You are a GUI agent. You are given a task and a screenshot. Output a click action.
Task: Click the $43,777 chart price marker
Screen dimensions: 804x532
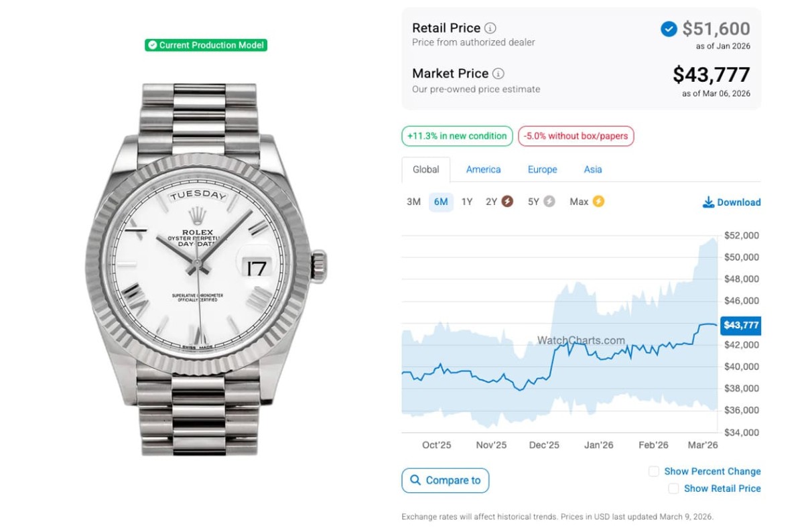click(x=740, y=326)
